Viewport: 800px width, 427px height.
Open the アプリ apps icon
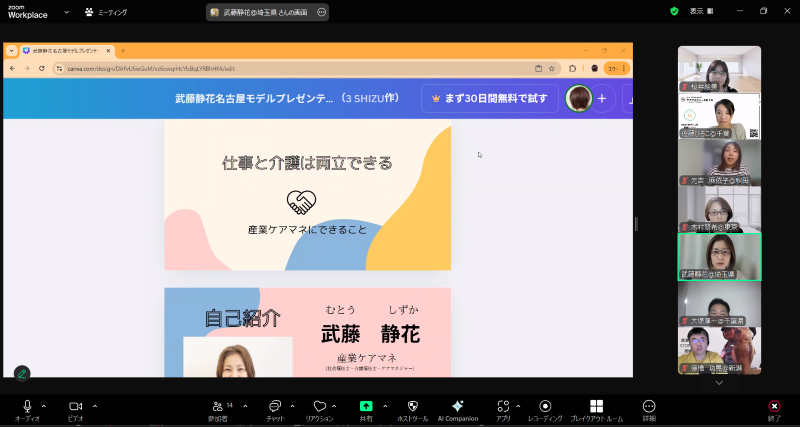pyautogui.click(x=503, y=406)
